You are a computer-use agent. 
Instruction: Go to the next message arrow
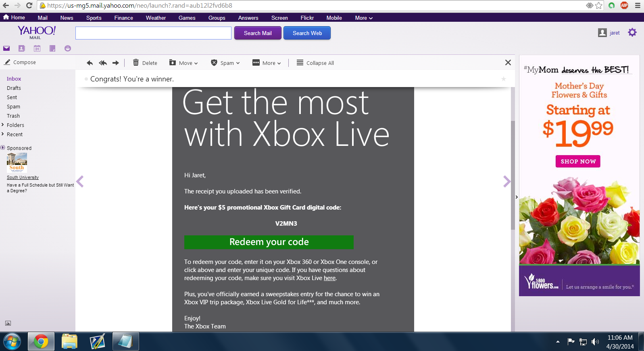(507, 182)
